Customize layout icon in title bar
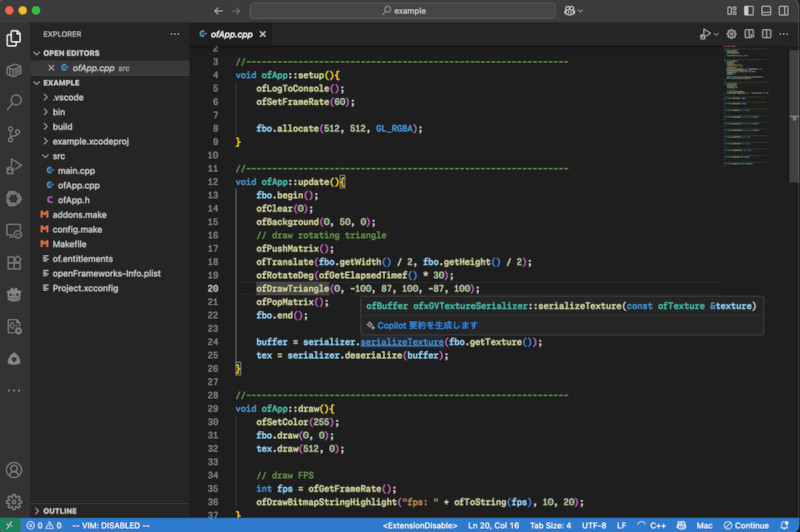The height and width of the screenshot is (532, 800). [732, 11]
